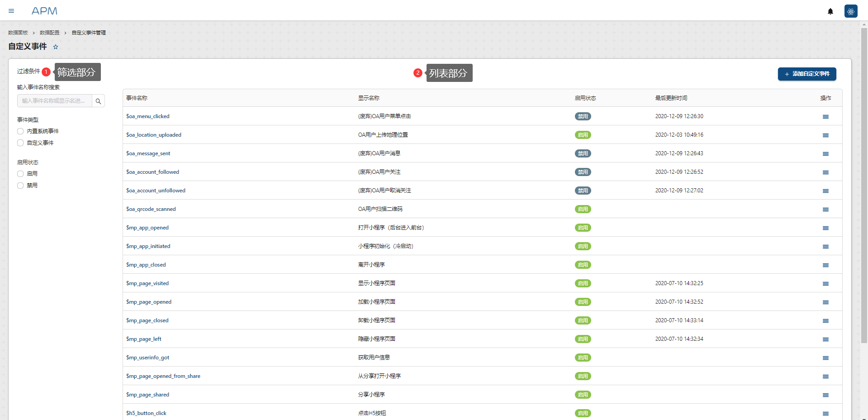Favorite the page with star icon
This screenshot has height=420, width=868.
tap(56, 47)
